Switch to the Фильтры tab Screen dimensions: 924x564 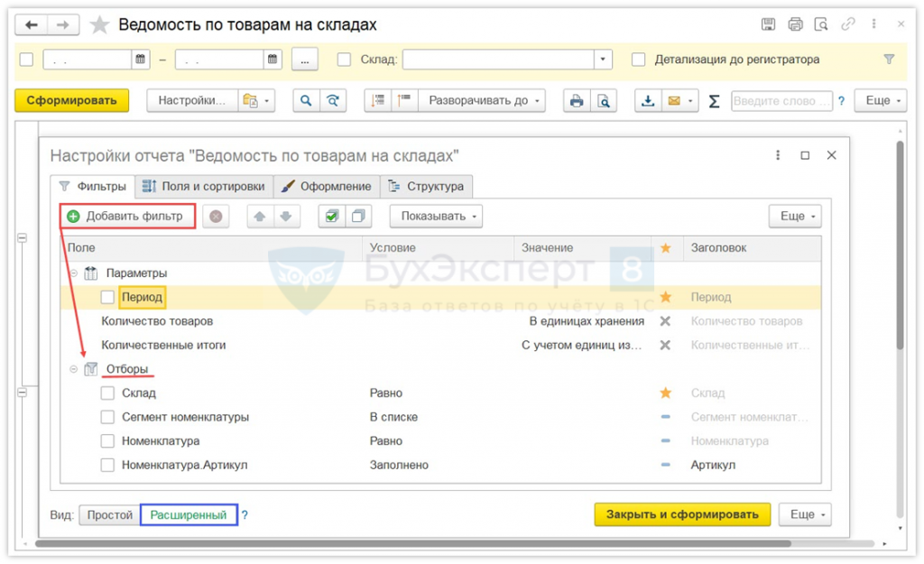(93, 186)
